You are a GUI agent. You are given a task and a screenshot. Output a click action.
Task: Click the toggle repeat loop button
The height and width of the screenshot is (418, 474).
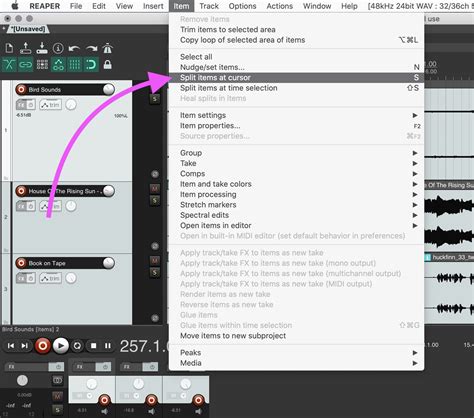77,346
